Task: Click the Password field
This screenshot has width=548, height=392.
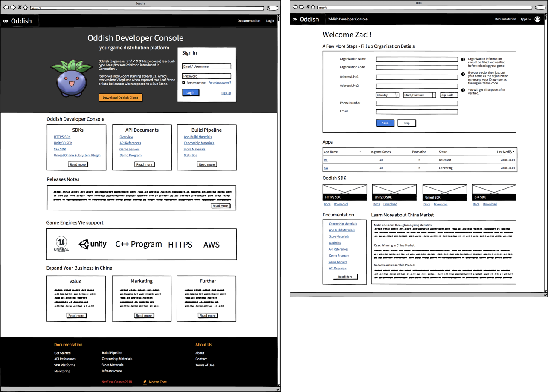Action: click(x=206, y=76)
